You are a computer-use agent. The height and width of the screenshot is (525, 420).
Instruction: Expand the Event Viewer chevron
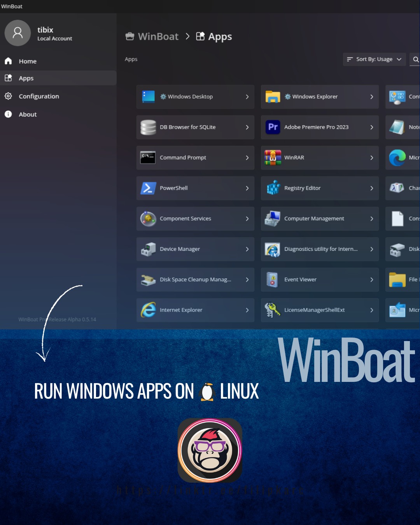(x=372, y=280)
